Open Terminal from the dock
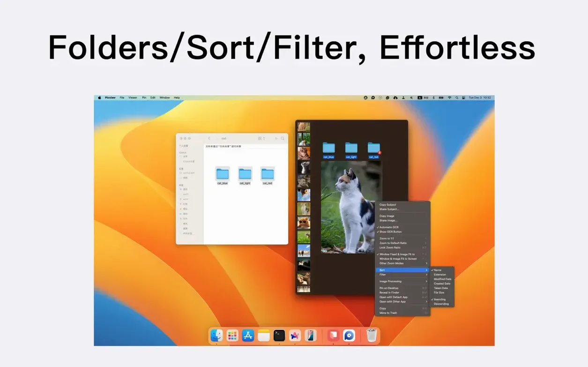The width and height of the screenshot is (588, 367). [x=279, y=335]
